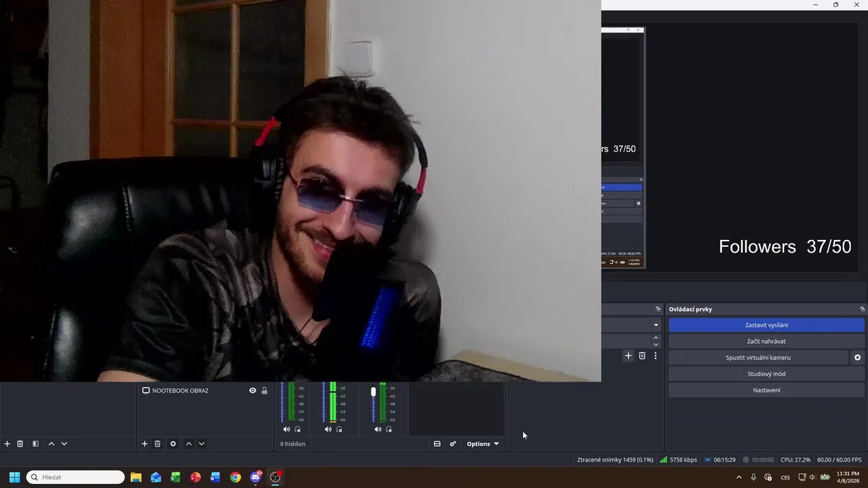The width and height of the screenshot is (868, 488).
Task: Click the Hledat taskbar search box
Action: (75, 477)
